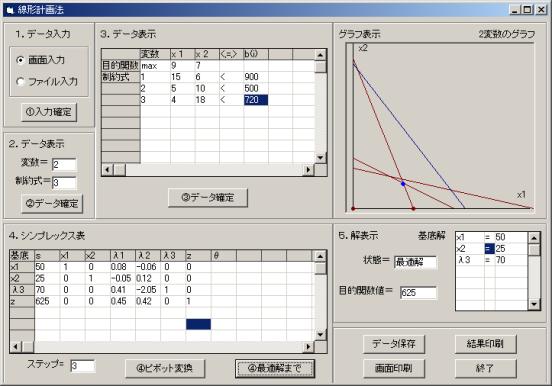Click the highlighted blue cell in simplex table

[199, 324]
